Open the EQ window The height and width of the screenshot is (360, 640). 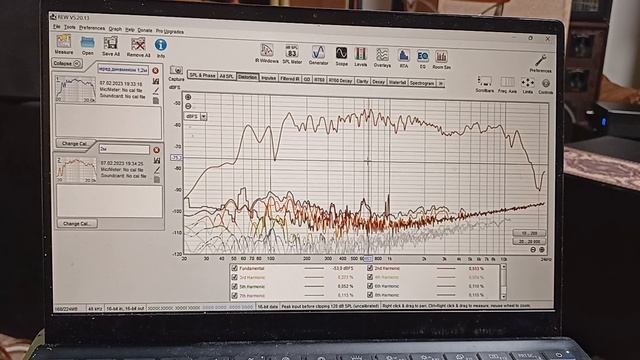(x=422, y=56)
